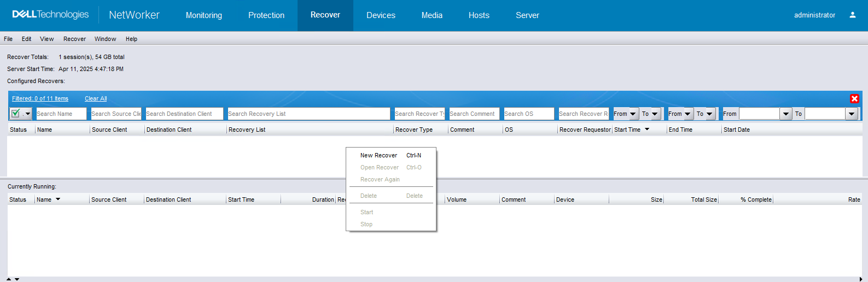Open the administrator user profile icon
This screenshot has height=282, width=868.
tap(852, 15)
